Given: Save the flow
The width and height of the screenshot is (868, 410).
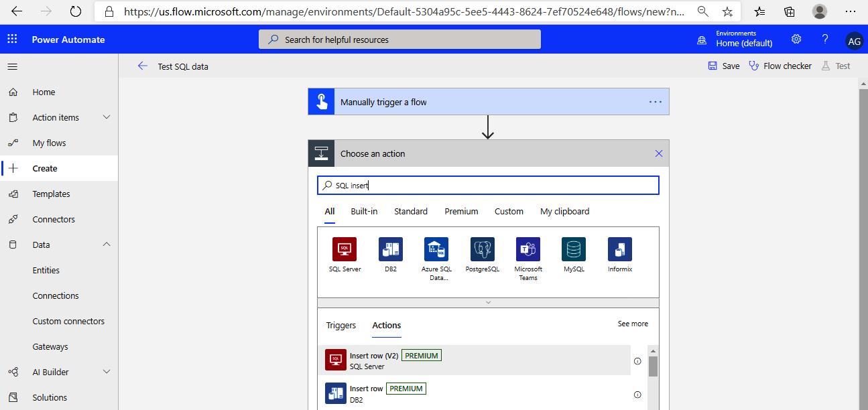Looking at the screenshot, I should [724, 66].
